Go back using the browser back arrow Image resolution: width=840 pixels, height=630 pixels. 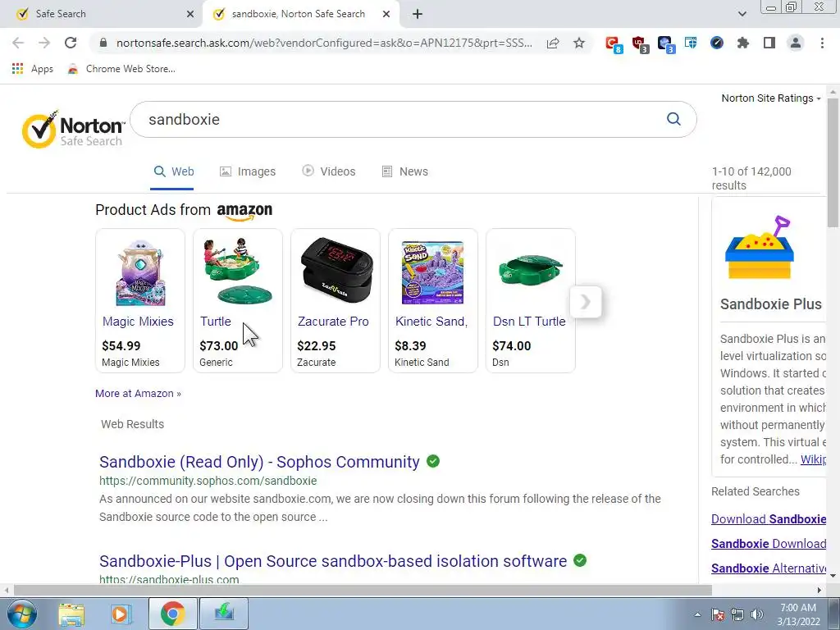point(18,43)
